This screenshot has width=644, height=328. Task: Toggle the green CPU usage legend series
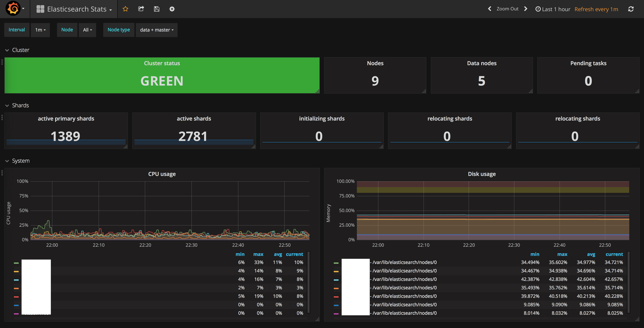pos(36,263)
